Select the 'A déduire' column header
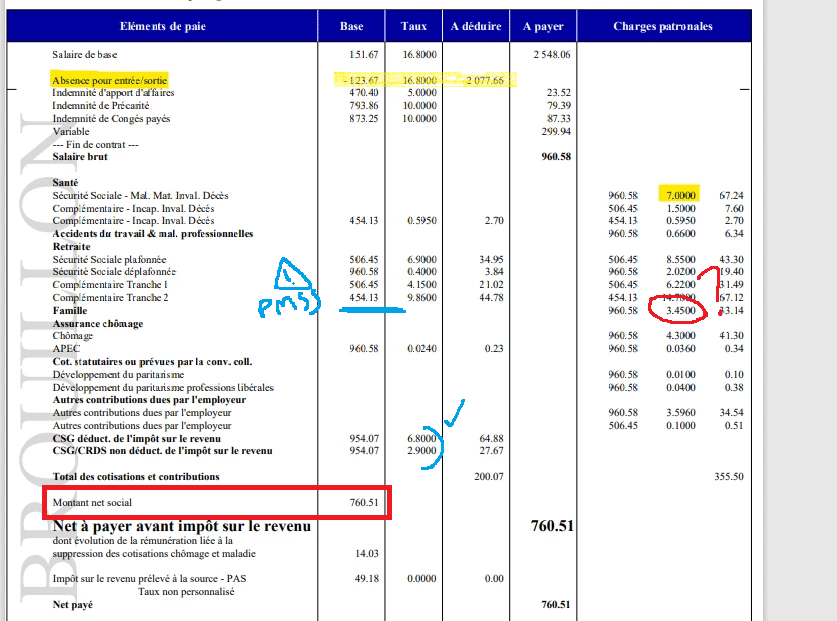Screen dimensions: 837x621 pos(476,26)
